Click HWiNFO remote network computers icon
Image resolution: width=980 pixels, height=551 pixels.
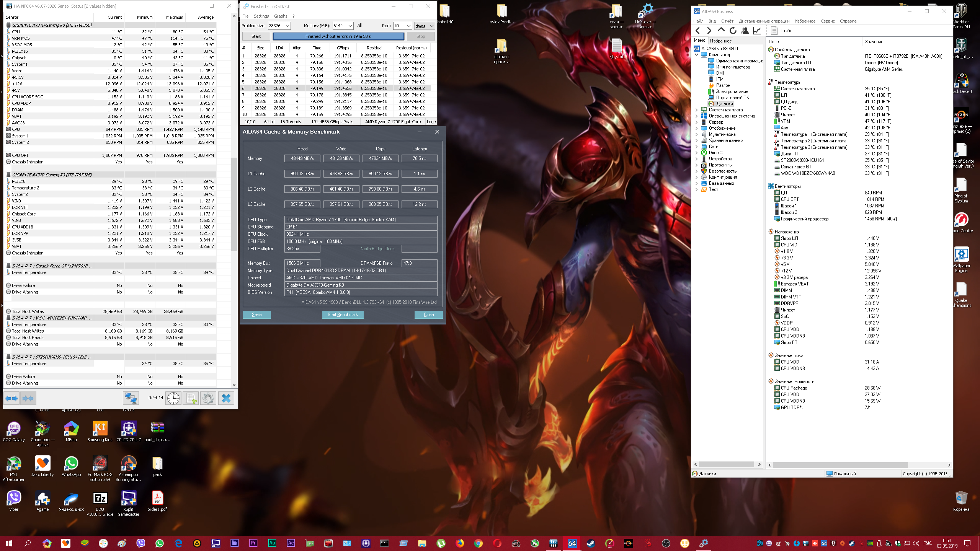click(x=131, y=398)
